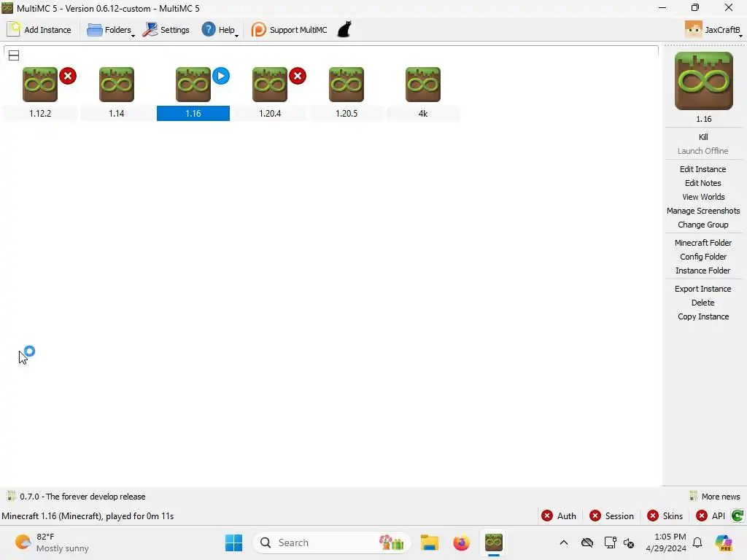The height and width of the screenshot is (560, 747).
Task: Open the Config Folder
Action: click(x=703, y=257)
